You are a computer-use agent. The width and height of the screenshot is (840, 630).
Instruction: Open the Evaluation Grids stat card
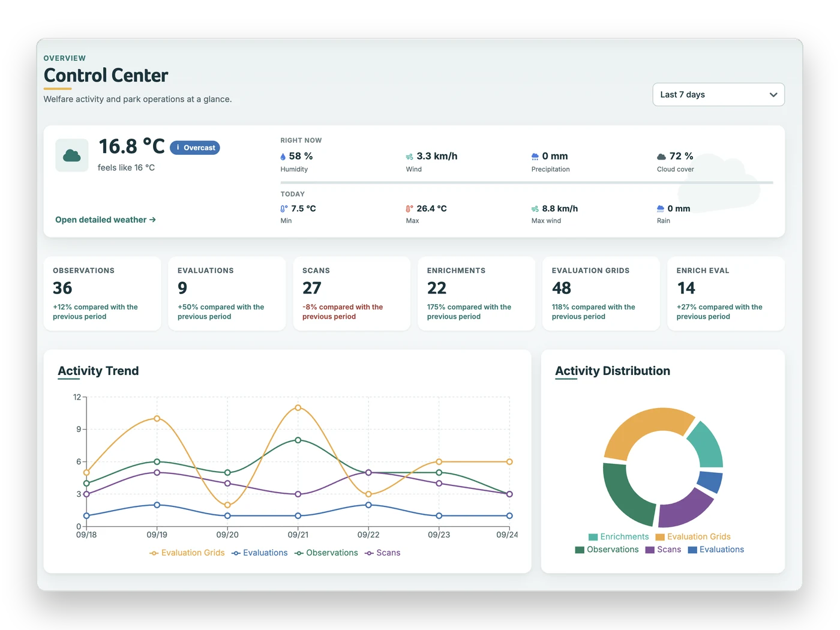pos(601,293)
